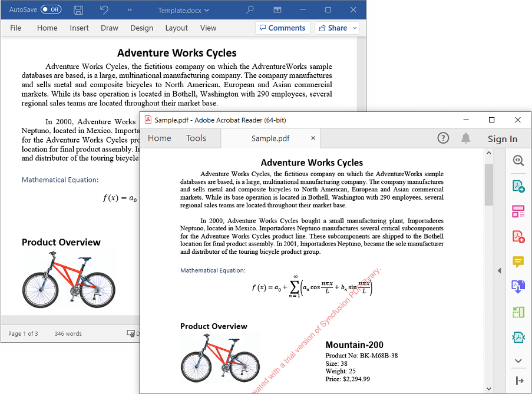Click the Acrobat PDF icon in title bar
Viewport: 532px width, 394px height.
[148, 120]
